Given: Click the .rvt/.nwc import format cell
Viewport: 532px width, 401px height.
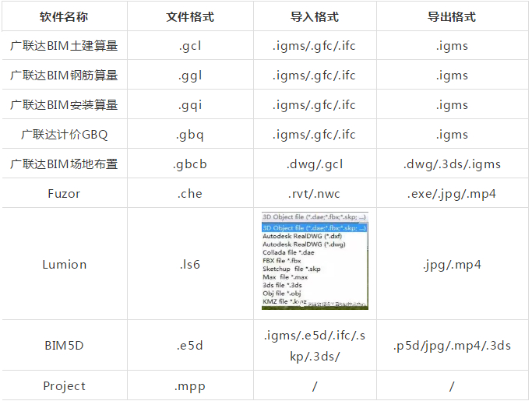Looking at the screenshot, I should pos(314,194).
